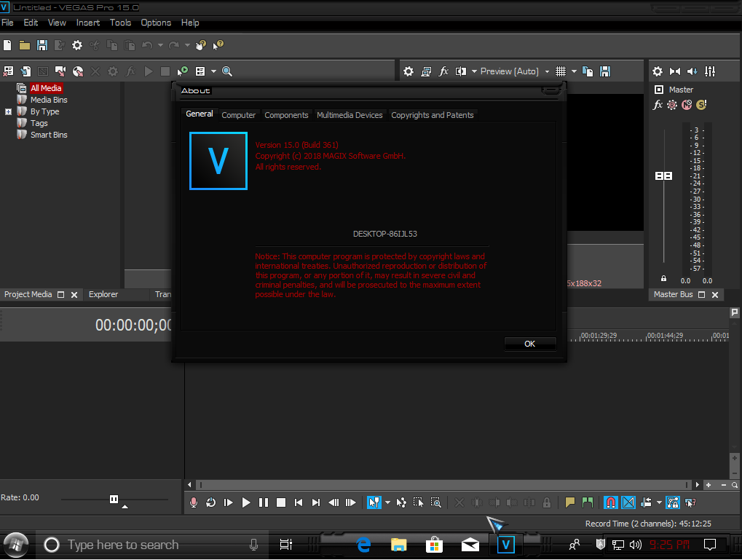
Task: Save snapshot to file in preview toolbar
Action: [605, 71]
